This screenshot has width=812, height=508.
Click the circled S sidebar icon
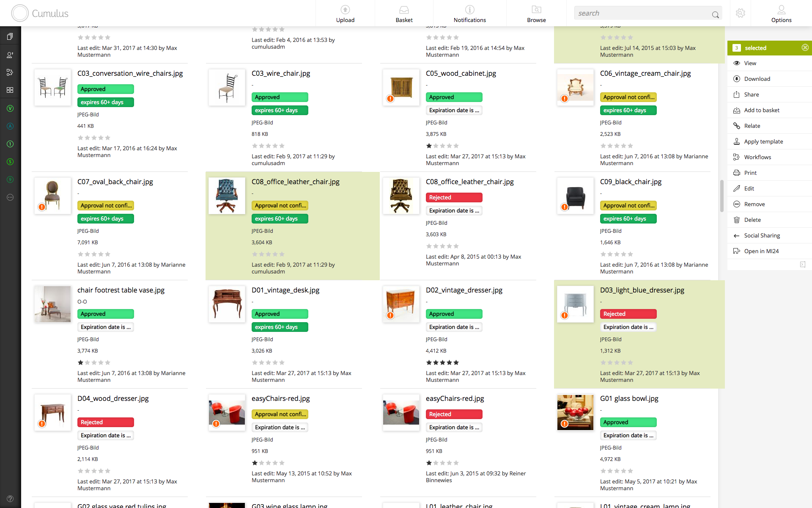tap(10, 162)
